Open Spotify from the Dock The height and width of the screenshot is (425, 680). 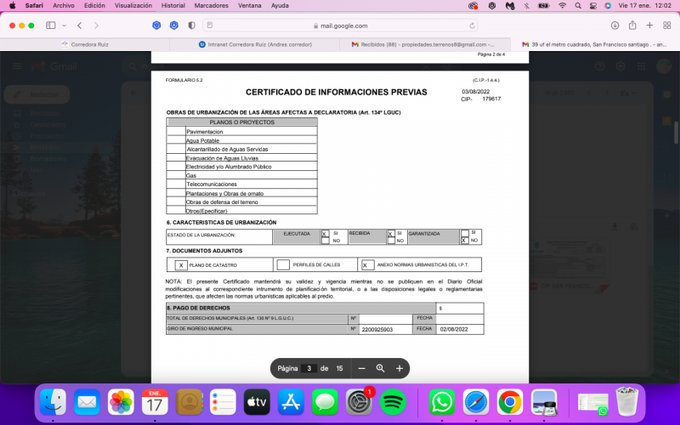tap(393, 402)
